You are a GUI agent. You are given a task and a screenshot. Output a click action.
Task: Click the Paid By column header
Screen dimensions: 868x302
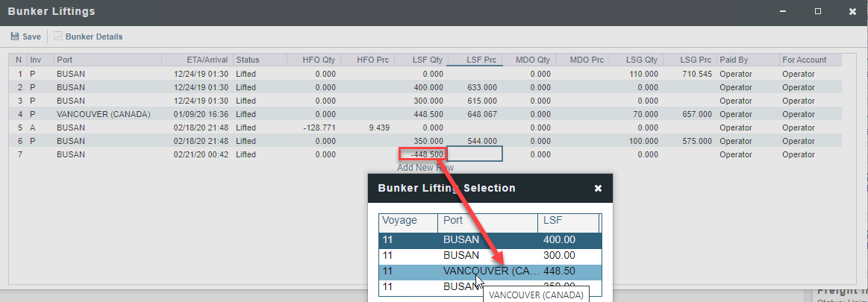click(734, 60)
